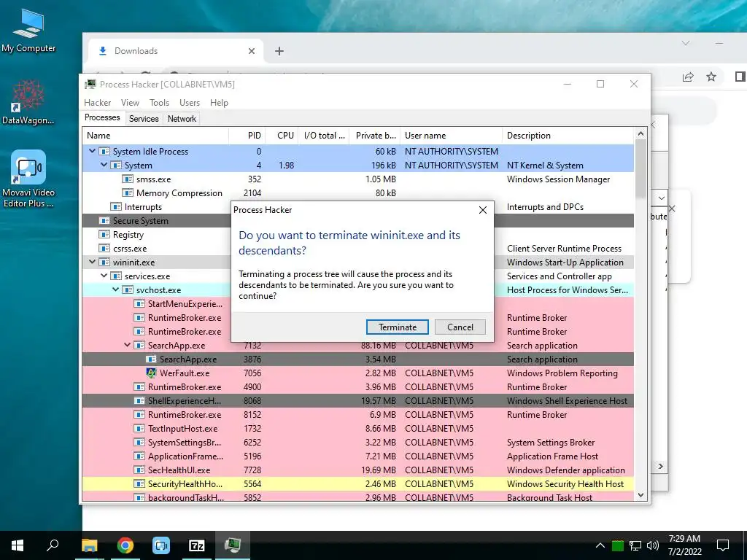Click the smss.exe process icon
This screenshot has width=747, height=560.
point(127,179)
